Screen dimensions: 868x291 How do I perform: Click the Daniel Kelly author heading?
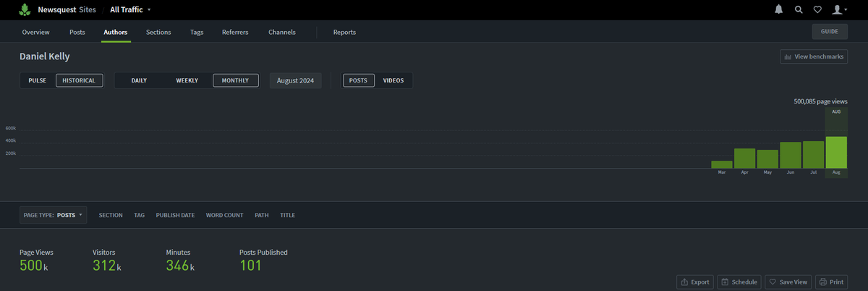pyautogui.click(x=45, y=56)
